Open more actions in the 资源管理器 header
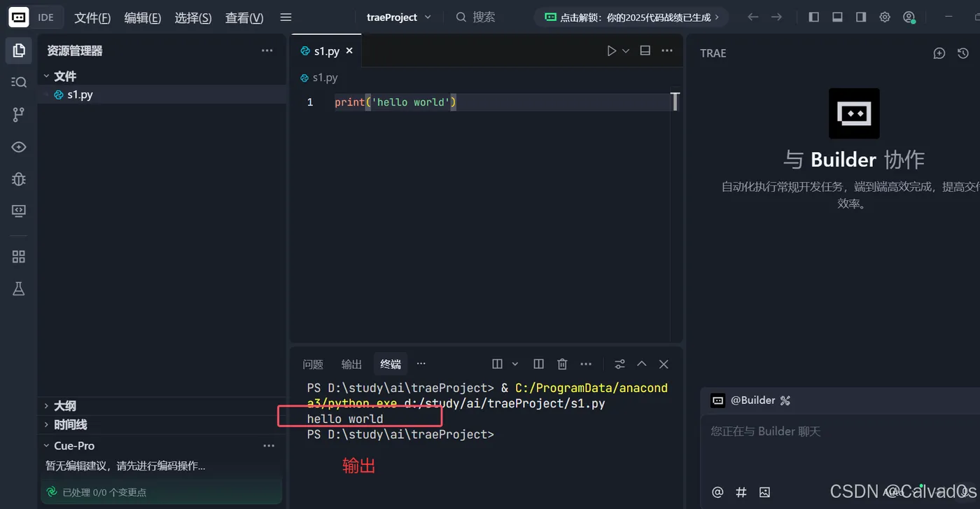The width and height of the screenshot is (980, 509). [x=267, y=50]
